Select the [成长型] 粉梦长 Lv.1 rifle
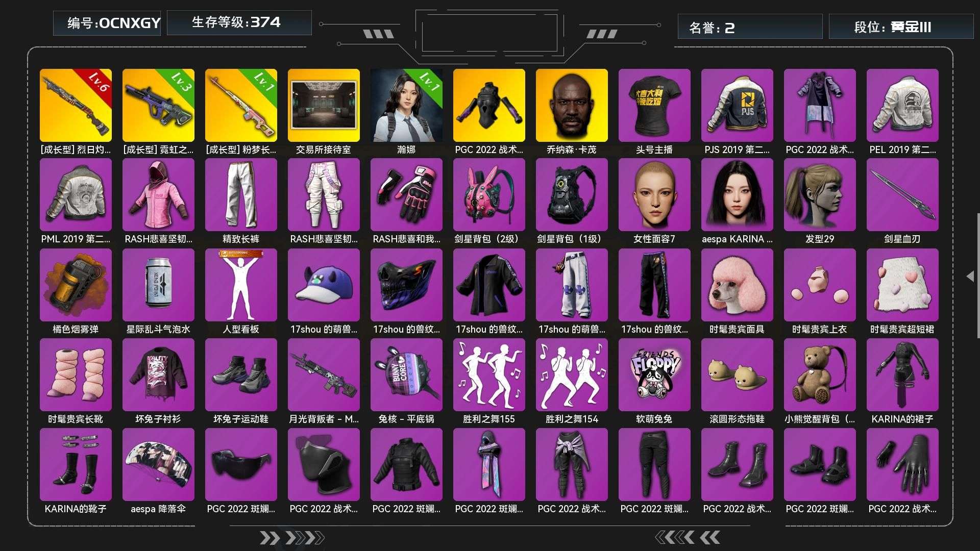This screenshot has height=551, width=980. (x=241, y=105)
